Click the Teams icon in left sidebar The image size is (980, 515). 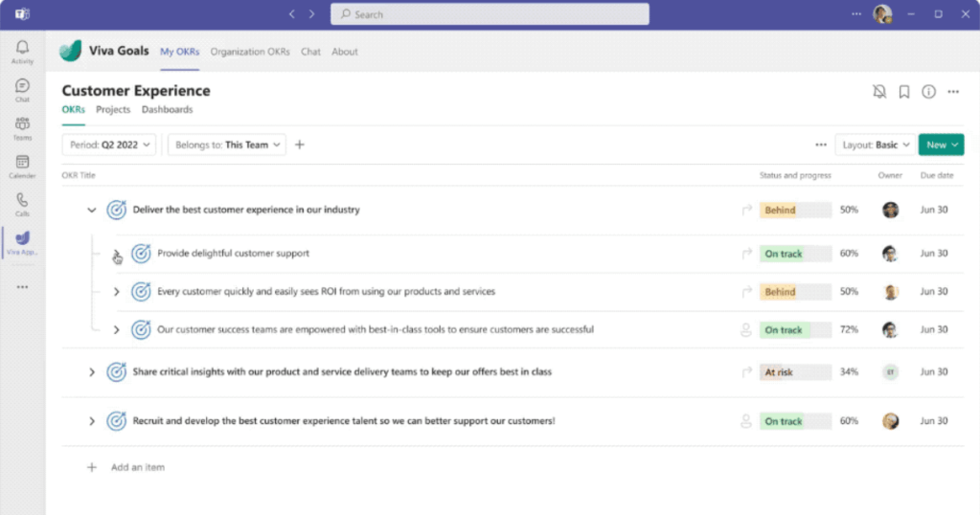[x=22, y=127]
